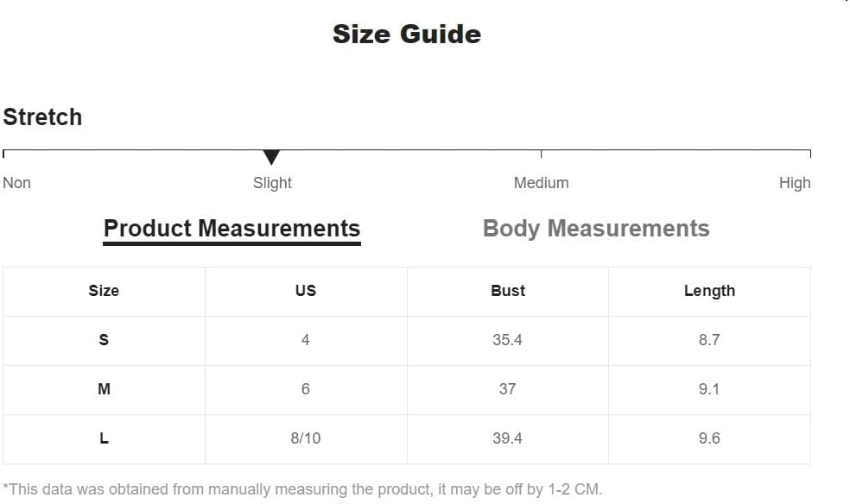Viewport: 850px width, 504px height.
Task: Click the High stretch label
Action: pos(795,183)
